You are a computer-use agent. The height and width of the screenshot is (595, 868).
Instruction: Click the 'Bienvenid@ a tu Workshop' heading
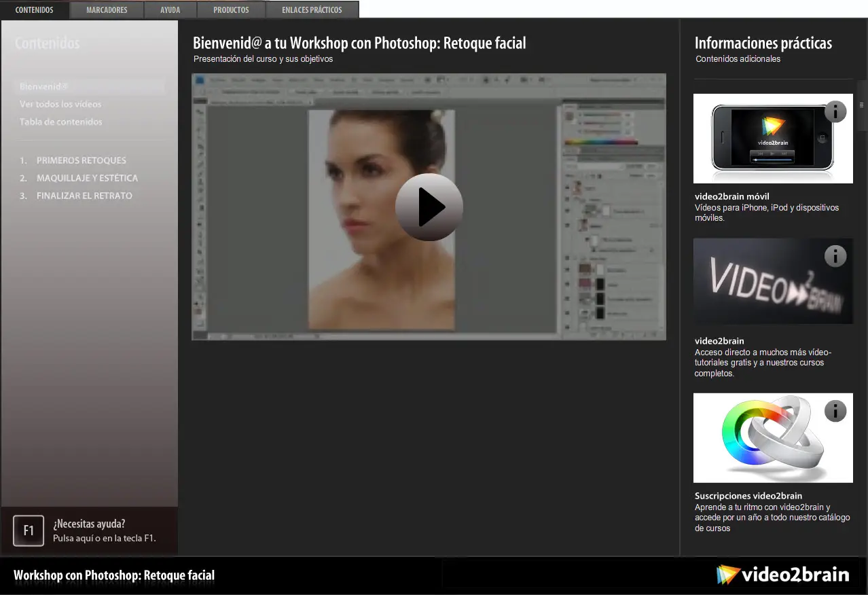click(359, 43)
